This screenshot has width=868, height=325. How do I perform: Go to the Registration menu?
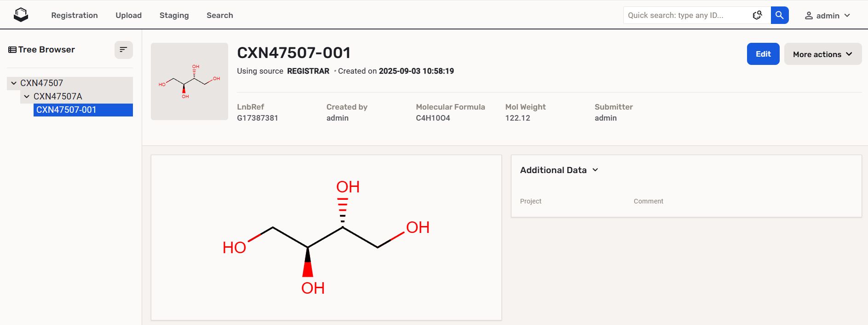point(75,15)
